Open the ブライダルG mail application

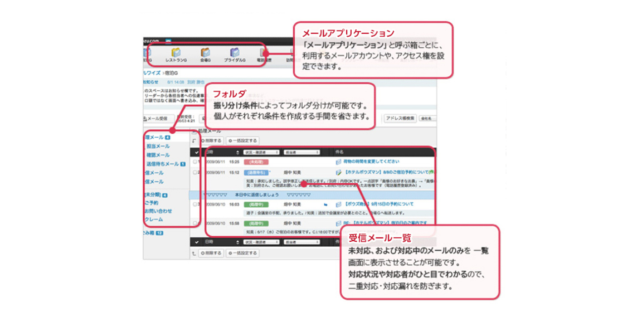[235, 53]
